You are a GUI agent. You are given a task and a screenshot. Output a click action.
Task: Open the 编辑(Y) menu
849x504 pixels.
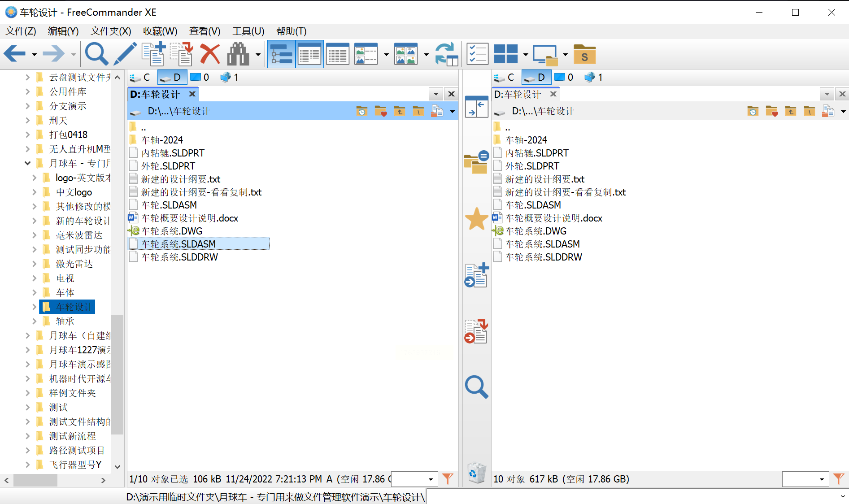(63, 31)
